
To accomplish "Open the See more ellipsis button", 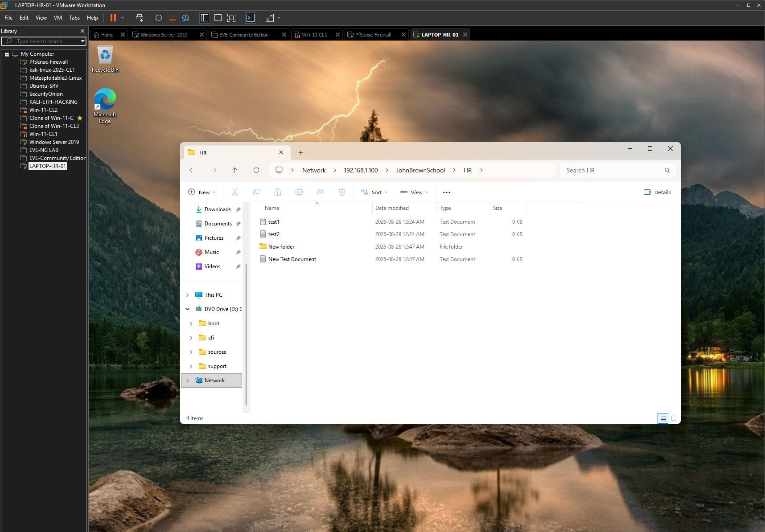I will [x=447, y=192].
